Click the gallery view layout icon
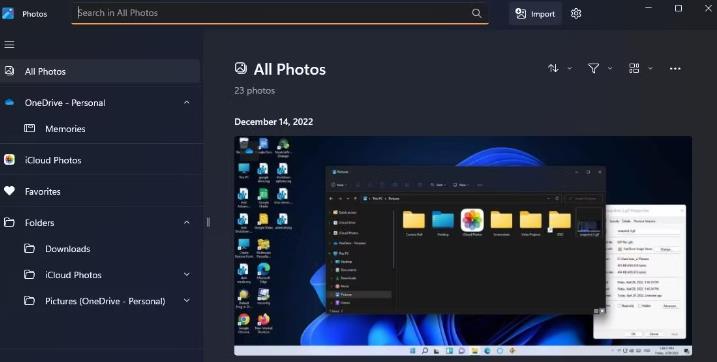Screen dimensions: 717x362 (634, 68)
